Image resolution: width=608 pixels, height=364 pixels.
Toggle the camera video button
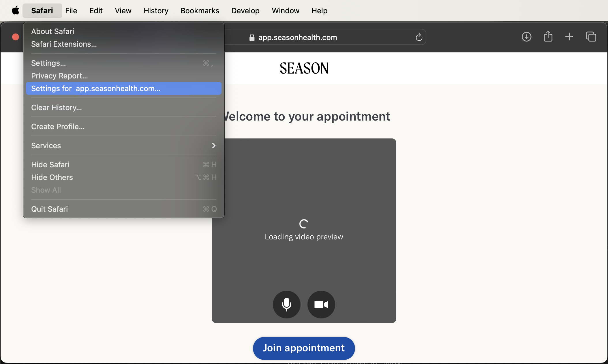[321, 304]
